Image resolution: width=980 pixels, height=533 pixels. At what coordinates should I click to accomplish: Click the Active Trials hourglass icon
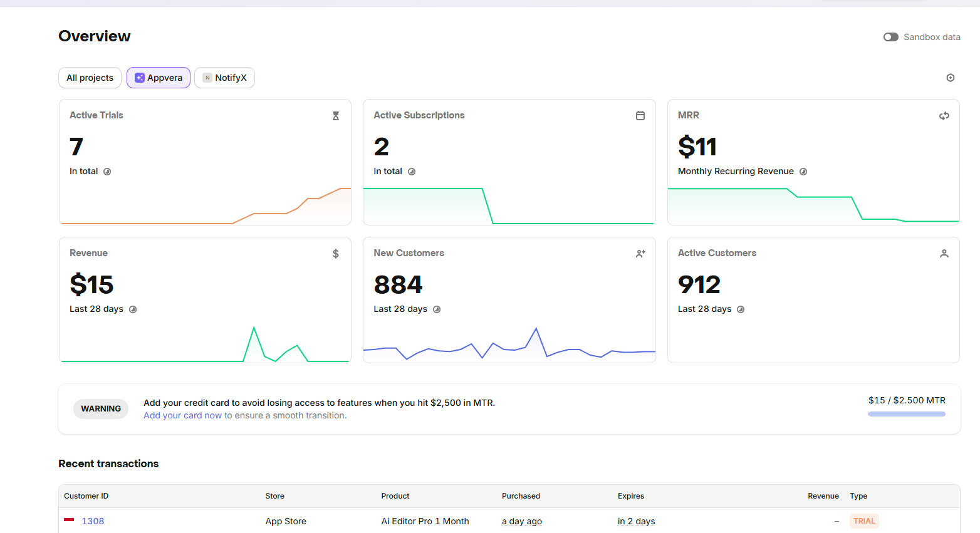coord(336,116)
